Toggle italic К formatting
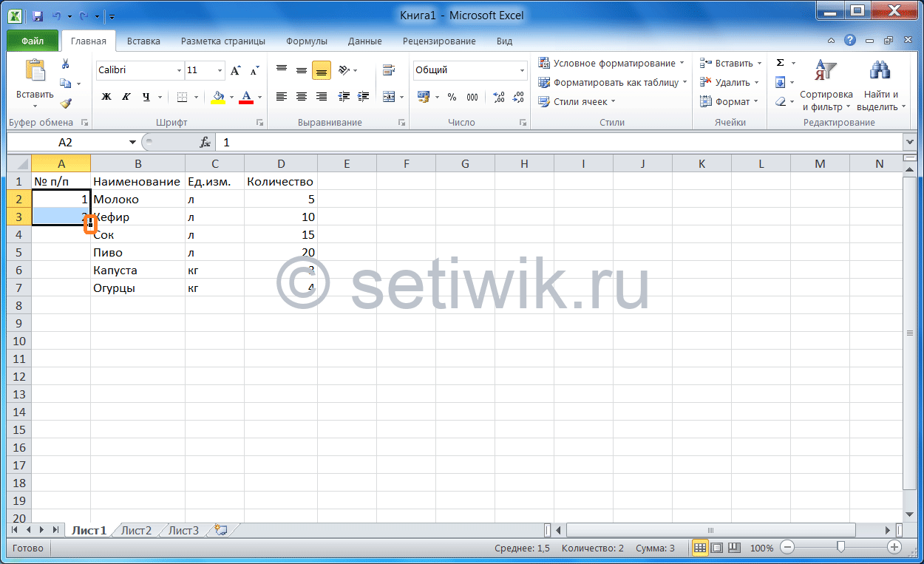The width and height of the screenshot is (924, 564). [x=126, y=97]
